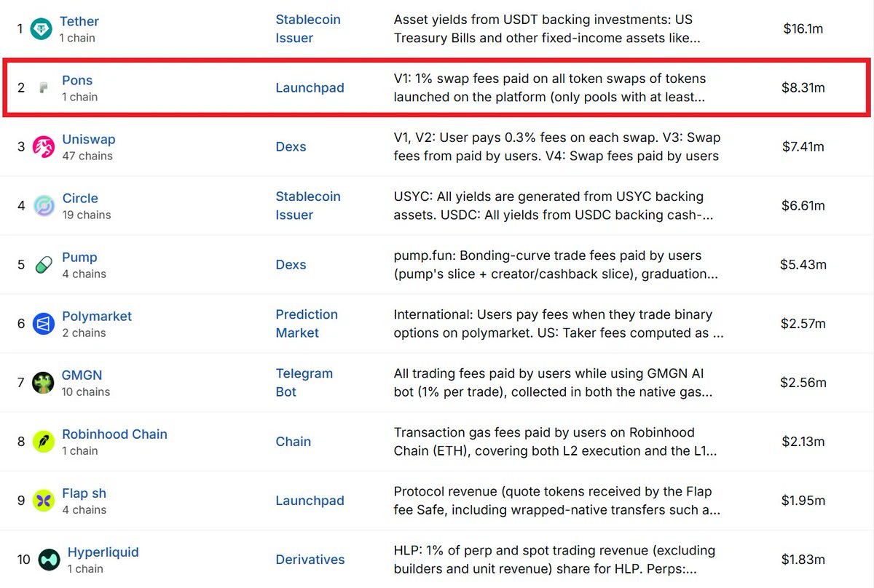Click Polymarket's $2.57m value

(803, 324)
